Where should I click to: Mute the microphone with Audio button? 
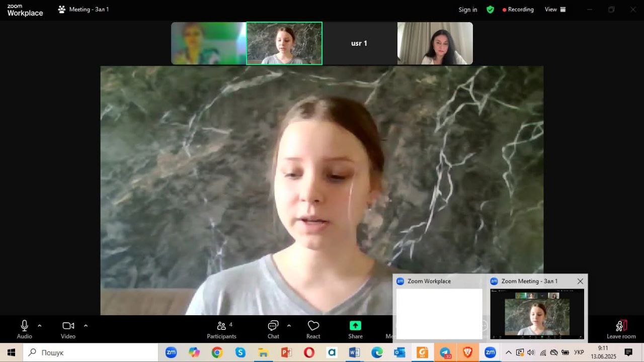(x=24, y=329)
